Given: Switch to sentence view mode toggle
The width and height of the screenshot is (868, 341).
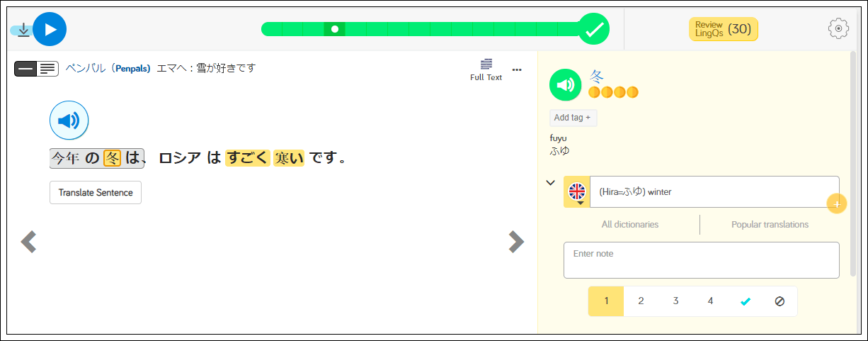Looking at the screenshot, I should pos(26,69).
